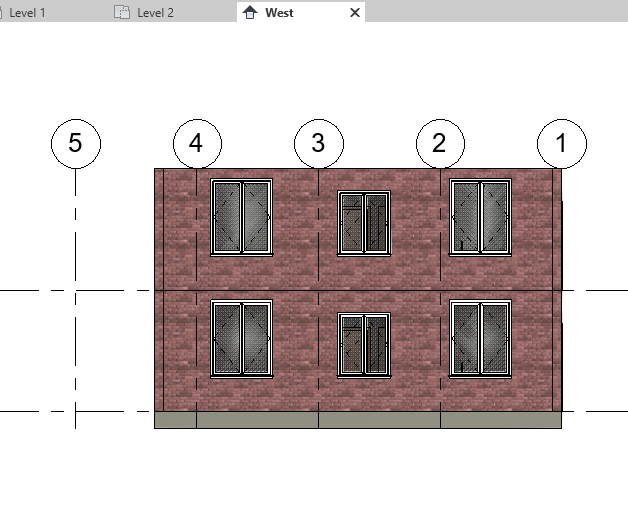Select lower window between grids 3 and 2
This screenshot has width=628, height=511.
pos(364,345)
